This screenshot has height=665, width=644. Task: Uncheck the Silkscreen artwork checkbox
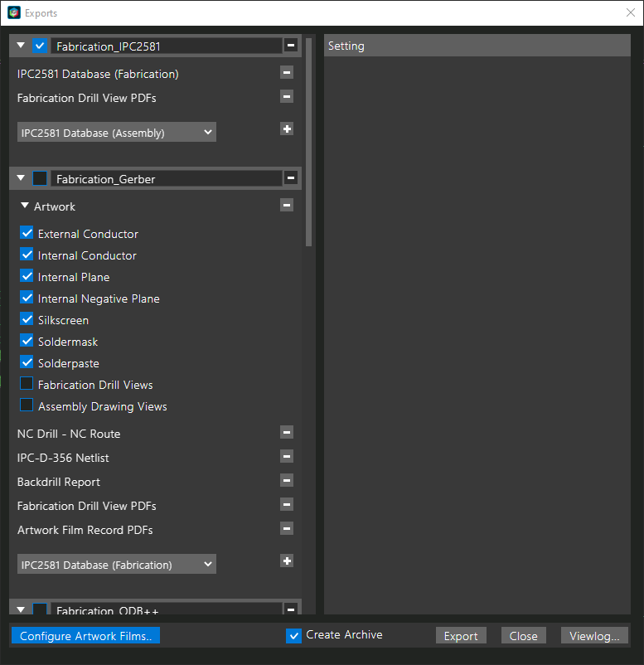click(x=27, y=319)
